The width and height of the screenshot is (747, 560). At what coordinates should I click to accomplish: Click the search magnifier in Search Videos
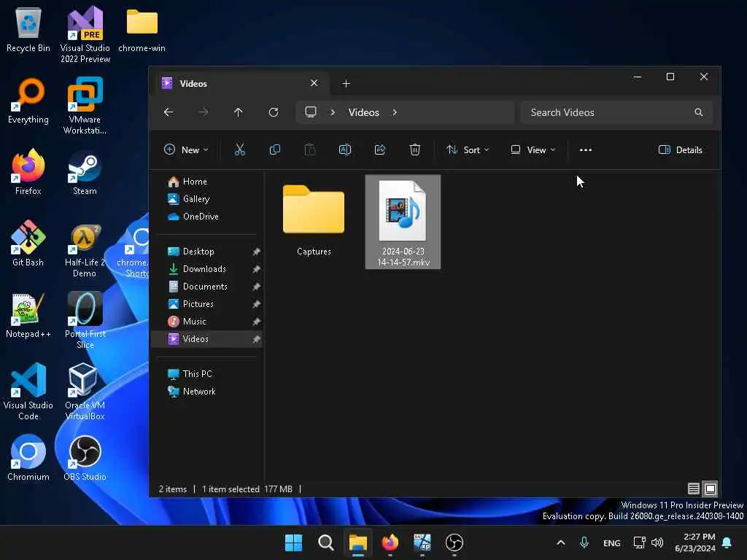698,112
